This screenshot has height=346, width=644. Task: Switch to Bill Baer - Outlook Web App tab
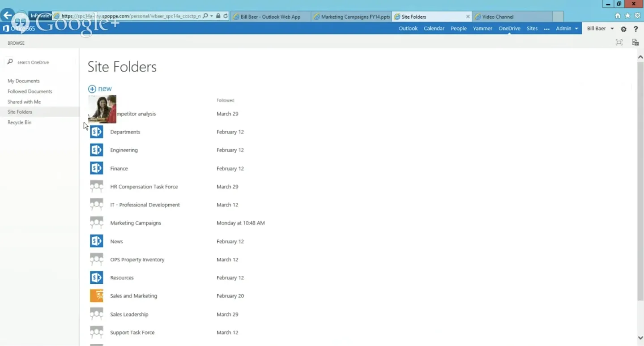(x=271, y=17)
